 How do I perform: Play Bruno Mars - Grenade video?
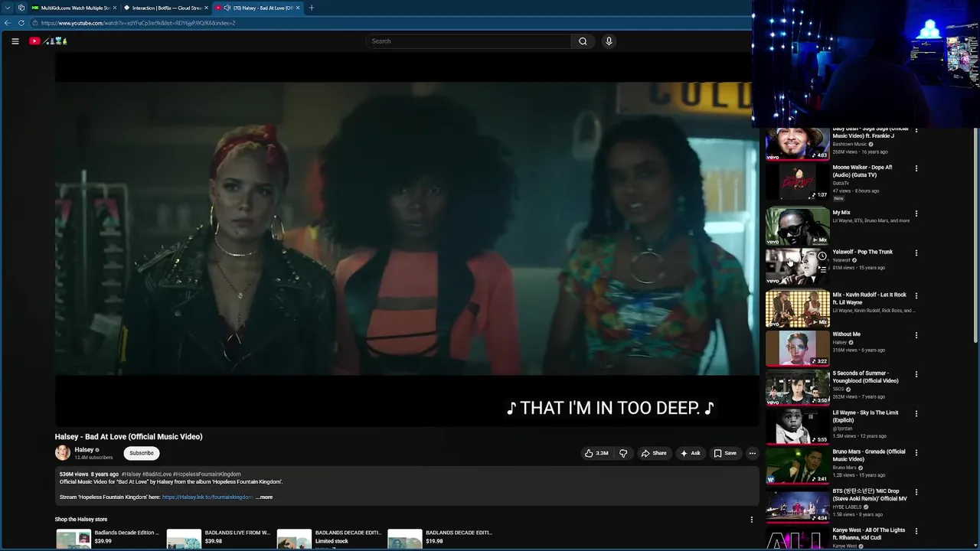pos(797,465)
